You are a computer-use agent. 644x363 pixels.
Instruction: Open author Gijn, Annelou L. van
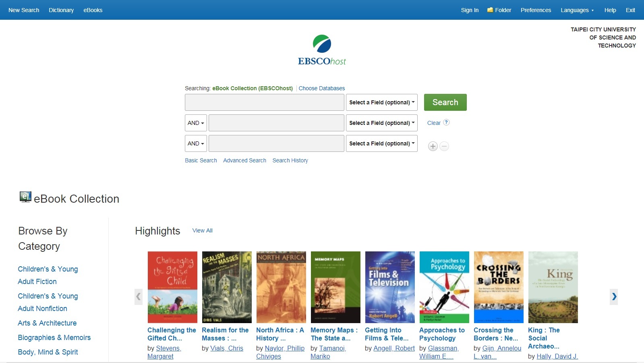coord(497,352)
